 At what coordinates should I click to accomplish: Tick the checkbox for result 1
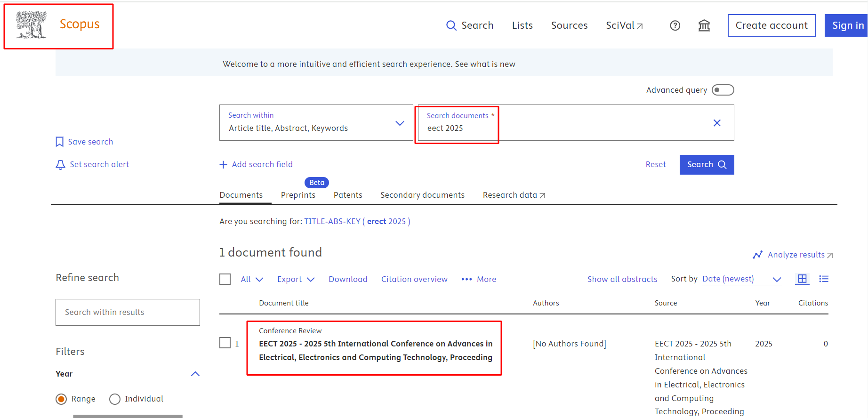225,343
